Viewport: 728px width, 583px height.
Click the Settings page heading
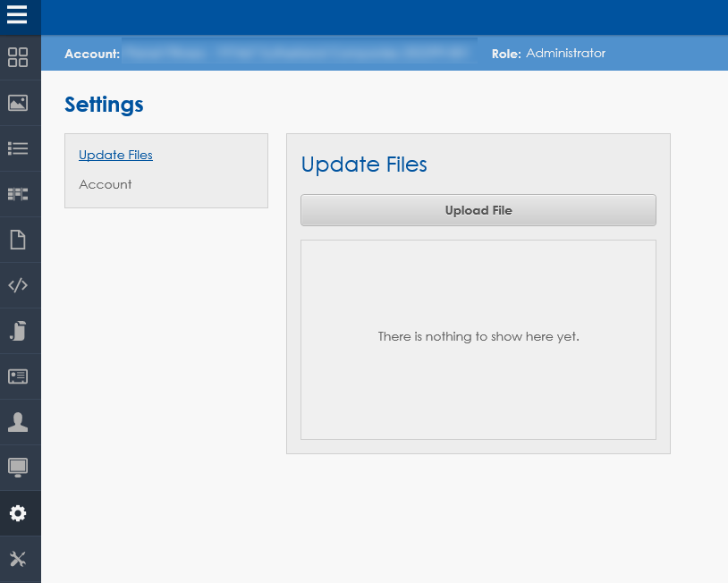(104, 105)
